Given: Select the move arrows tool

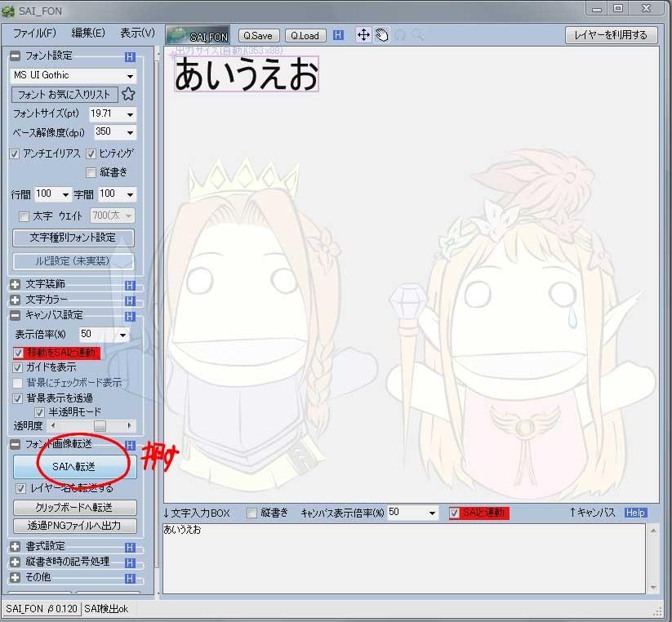Looking at the screenshot, I should coord(363,35).
